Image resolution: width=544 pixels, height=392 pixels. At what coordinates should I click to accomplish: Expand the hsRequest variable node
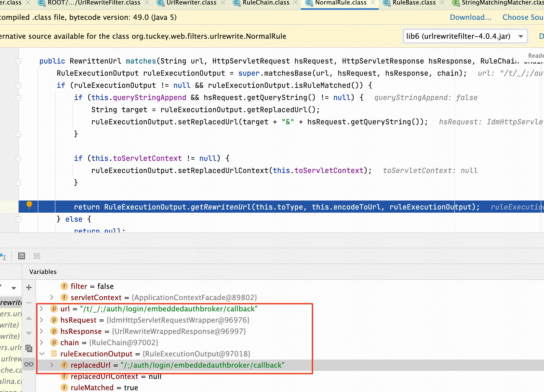click(41, 320)
